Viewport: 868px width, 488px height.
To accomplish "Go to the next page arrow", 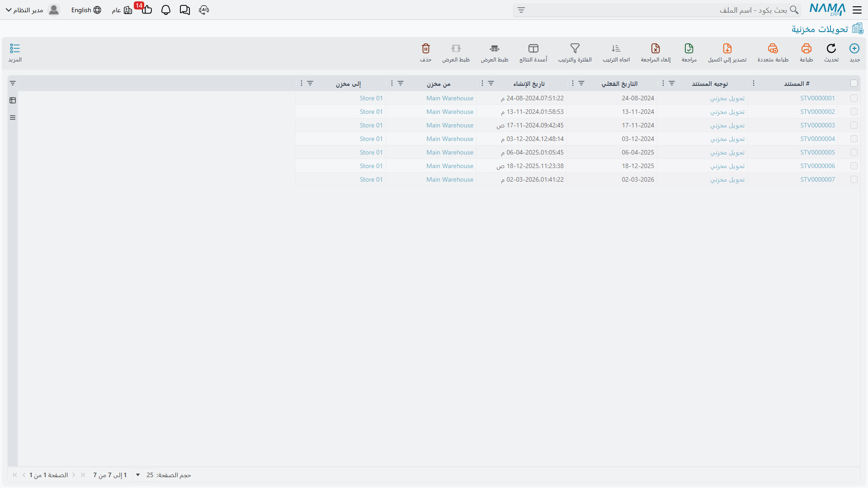I will (24, 475).
